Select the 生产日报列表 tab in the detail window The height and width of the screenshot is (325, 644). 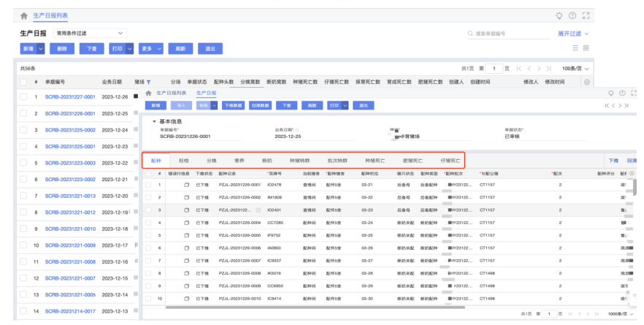coord(172,93)
